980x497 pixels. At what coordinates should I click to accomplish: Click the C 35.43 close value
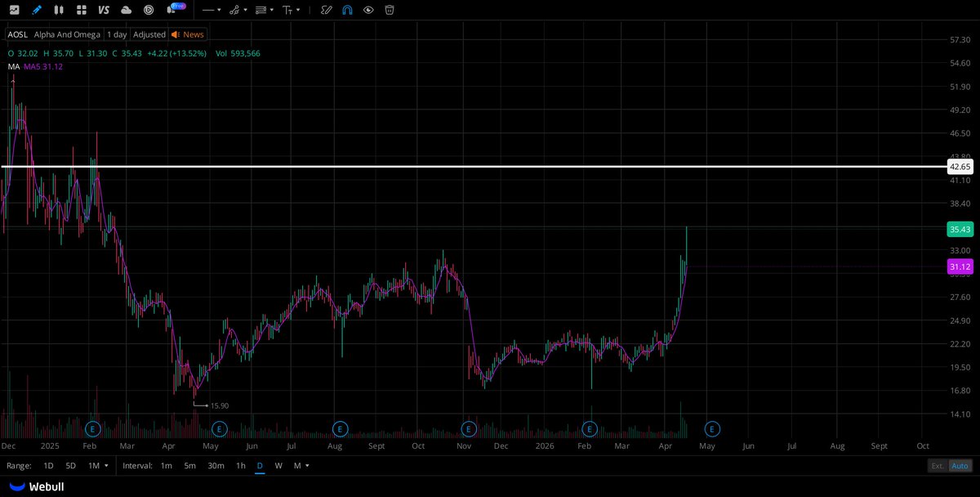(127, 53)
